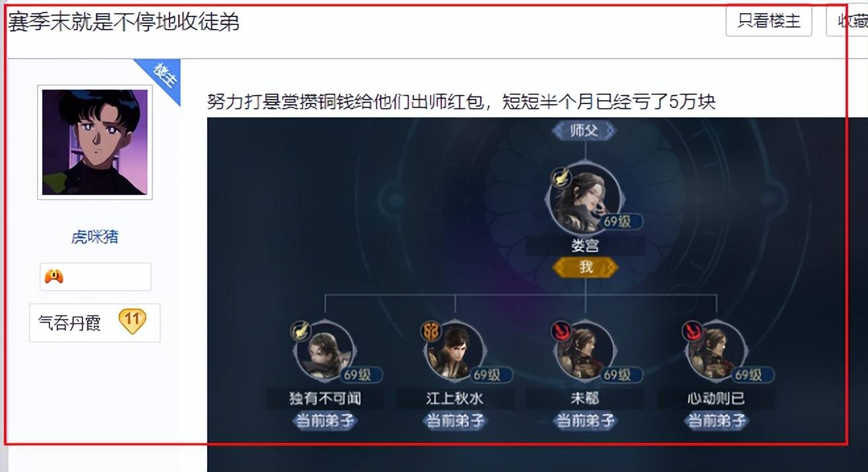Open the poster's anime avatar image
The height and width of the screenshot is (472, 868).
95,142
